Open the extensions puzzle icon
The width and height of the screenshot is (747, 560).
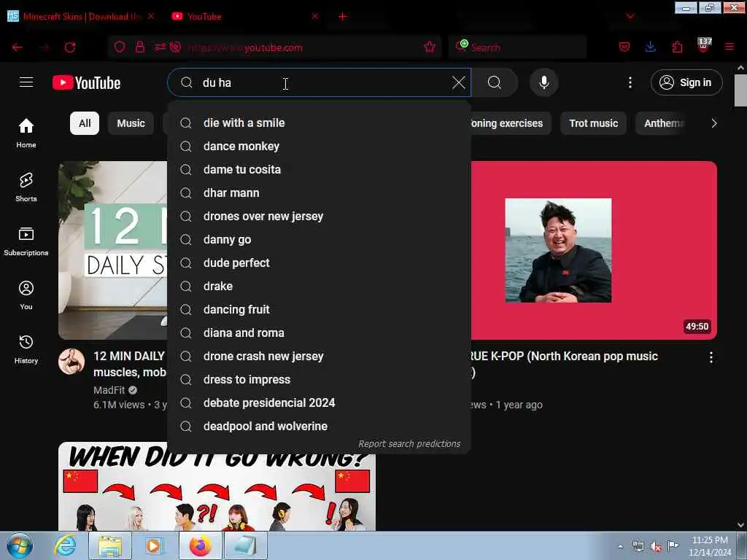coord(677,47)
